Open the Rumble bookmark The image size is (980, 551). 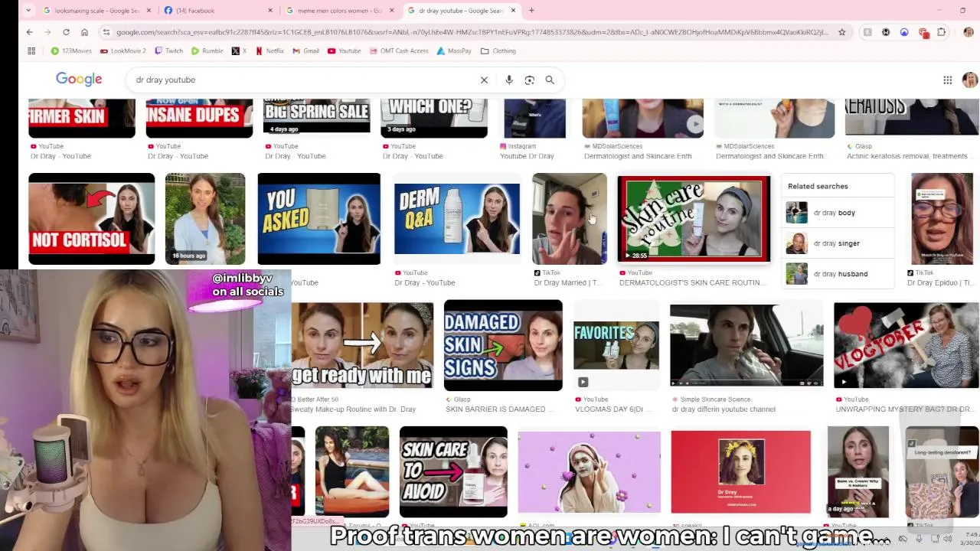point(207,51)
